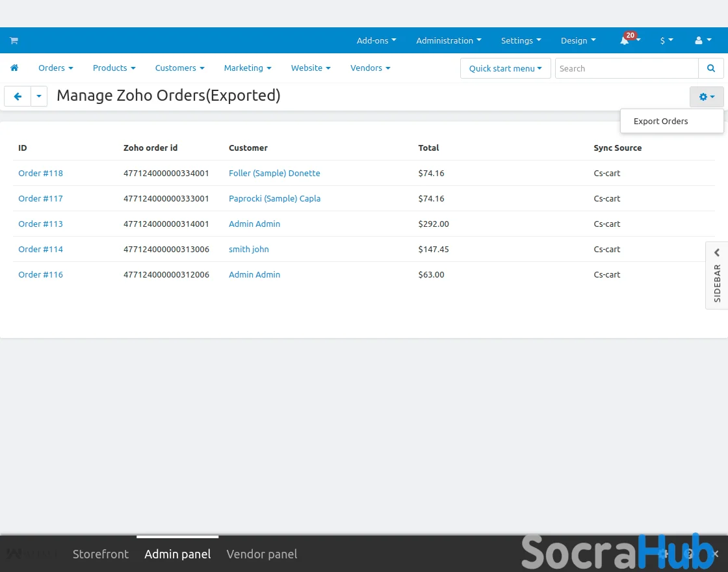This screenshot has height=572, width=728.
Task: Switch to the Vendor panel tab
Action: tap(261, 554)
